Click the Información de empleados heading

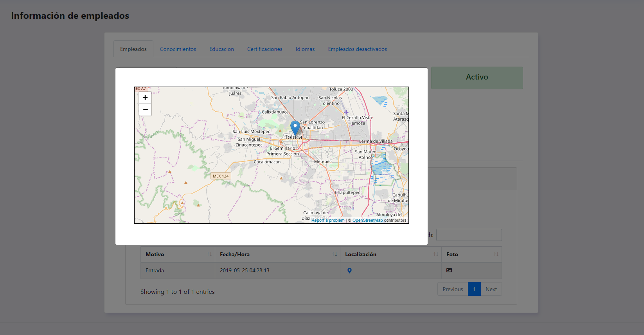point(70,16)
